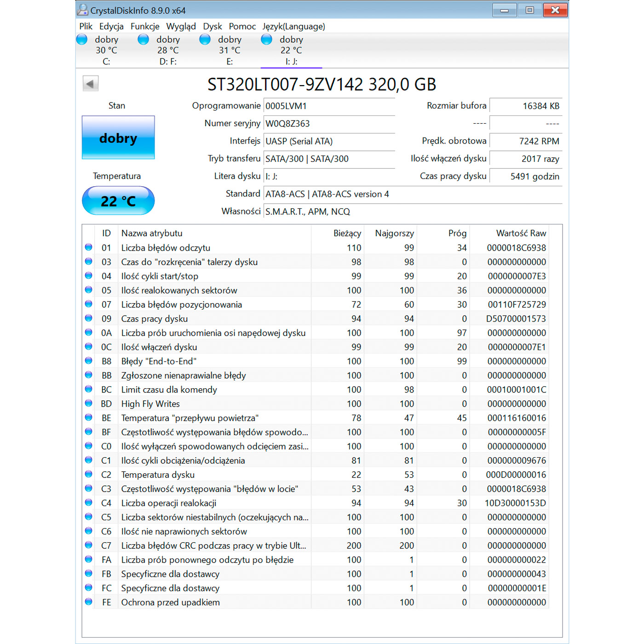Open the Plik menu
Viewport: 644px width, 644px height.
[86, 26]
